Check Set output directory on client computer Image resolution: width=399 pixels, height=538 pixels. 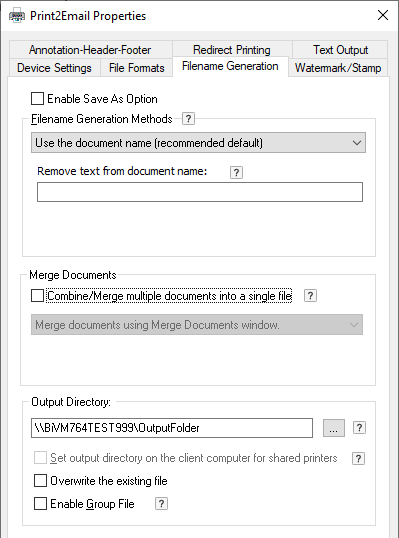tap(40, 458)
